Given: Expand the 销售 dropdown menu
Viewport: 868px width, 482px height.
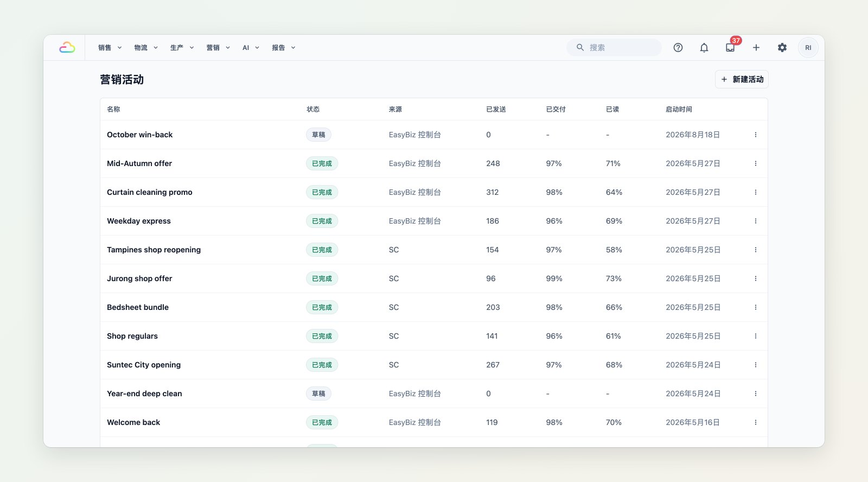Looking at the screenshot, I should click(110, 48).
